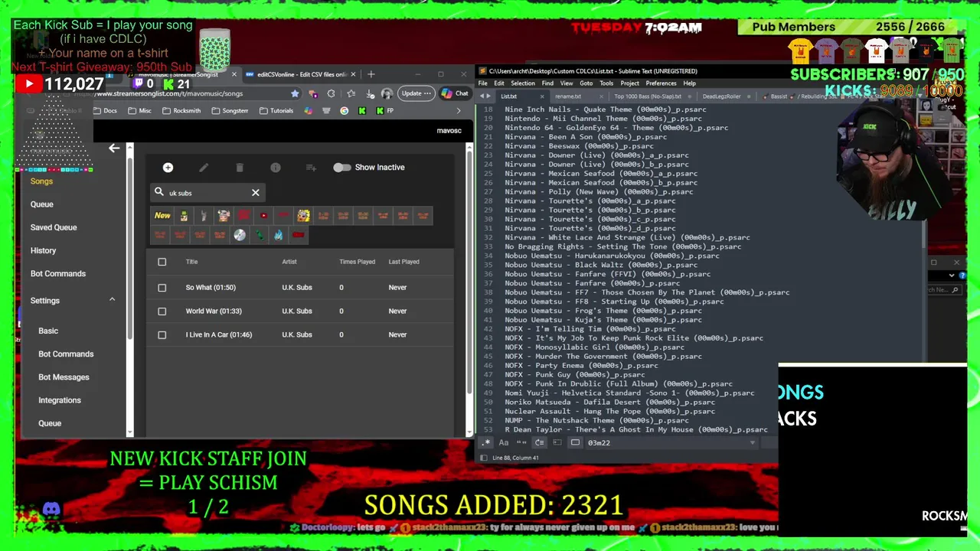Check the 'So What (01:50)' row checkbox

(162, 288)
